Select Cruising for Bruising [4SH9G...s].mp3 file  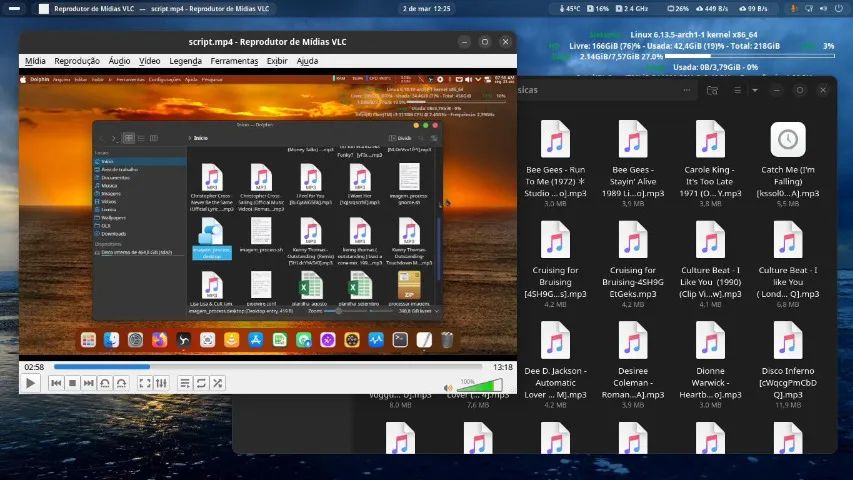point(555,263)
